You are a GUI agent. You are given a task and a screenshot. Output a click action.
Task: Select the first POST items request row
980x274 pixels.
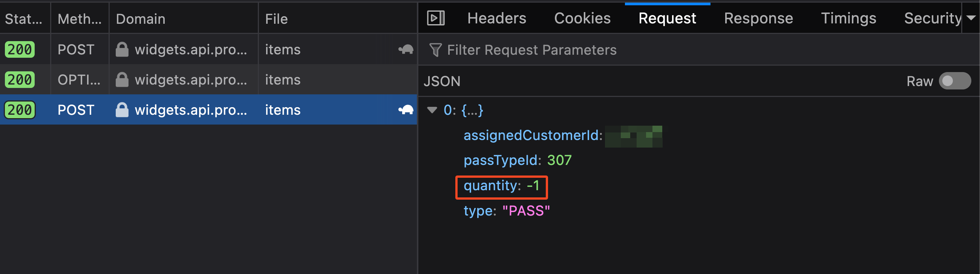(283, 49)
